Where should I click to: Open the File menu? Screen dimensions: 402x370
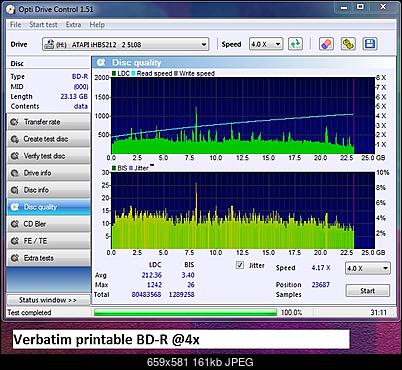click(16, 25)
